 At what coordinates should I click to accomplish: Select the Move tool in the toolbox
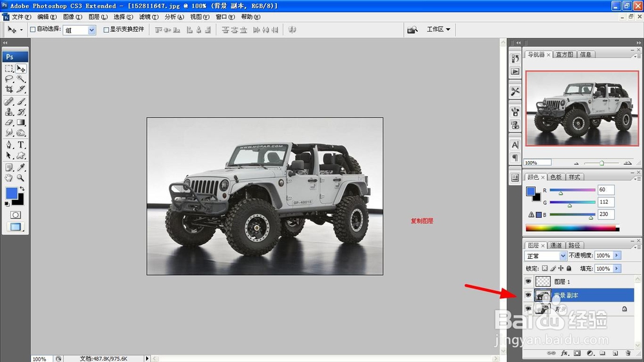pyautogui.click(x=21, y=69)
